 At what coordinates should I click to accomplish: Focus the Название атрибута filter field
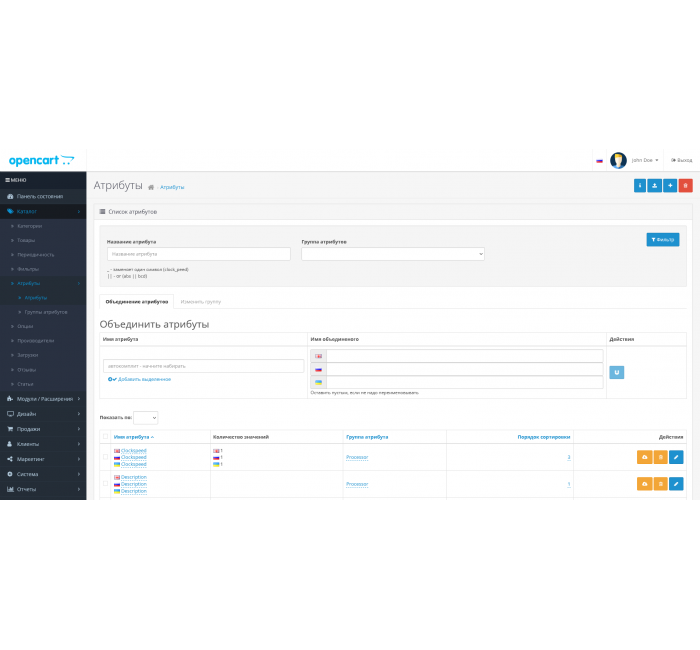click(199, 254)
